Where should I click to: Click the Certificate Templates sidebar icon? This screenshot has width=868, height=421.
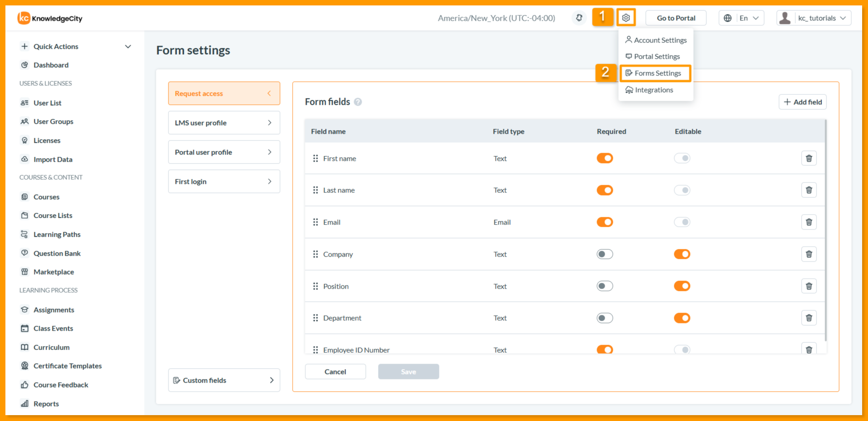point(25,366)
